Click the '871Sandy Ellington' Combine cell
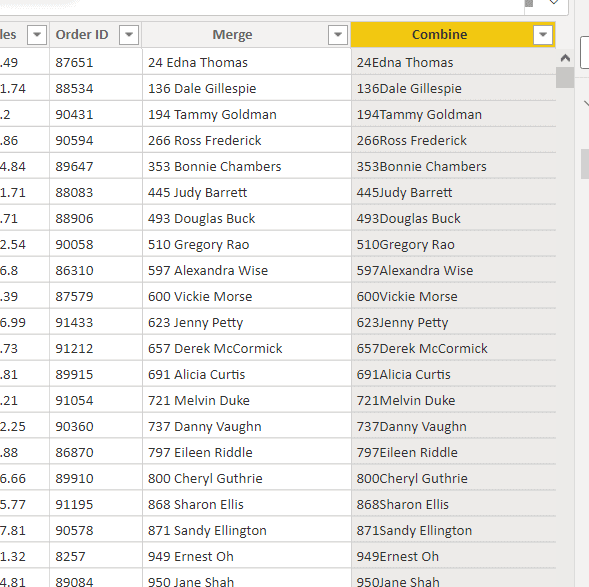Screen dimensions: 589x587 pos(454,530)
